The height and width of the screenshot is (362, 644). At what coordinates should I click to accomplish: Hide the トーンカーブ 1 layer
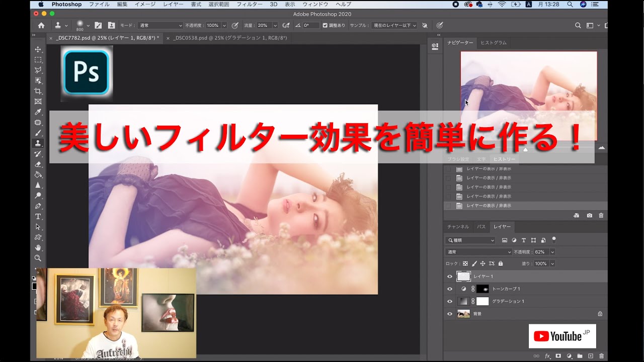tap(450, 289)
